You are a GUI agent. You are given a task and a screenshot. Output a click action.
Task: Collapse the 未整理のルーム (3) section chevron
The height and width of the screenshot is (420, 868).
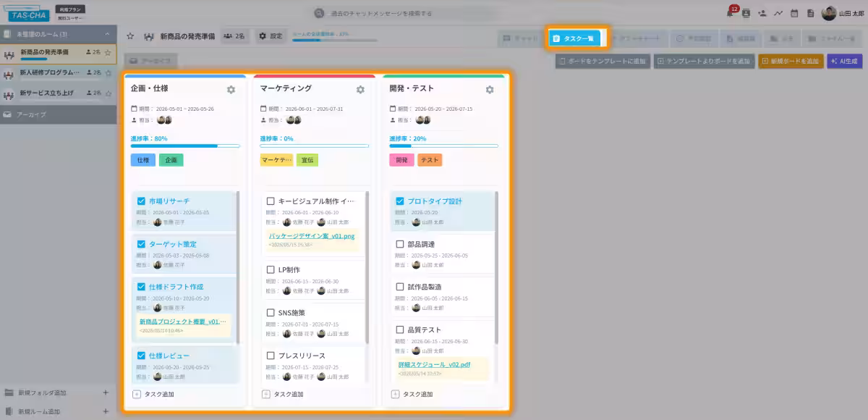[108, 34]
